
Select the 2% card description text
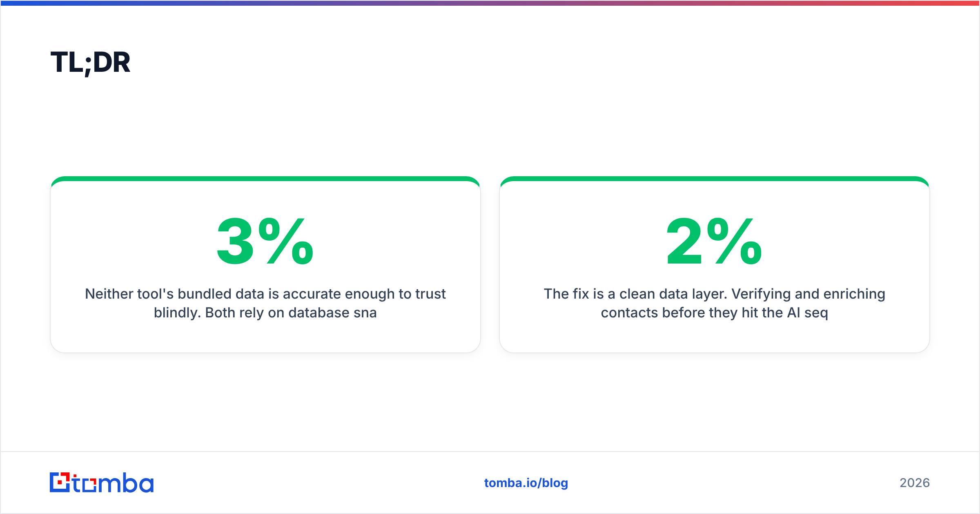pos(714,303)
